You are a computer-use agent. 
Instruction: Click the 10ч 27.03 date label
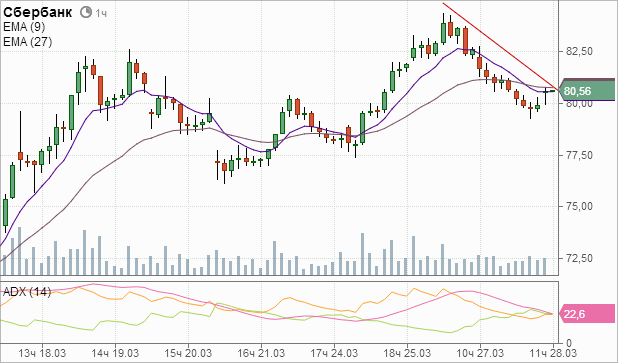coord(480,353)
